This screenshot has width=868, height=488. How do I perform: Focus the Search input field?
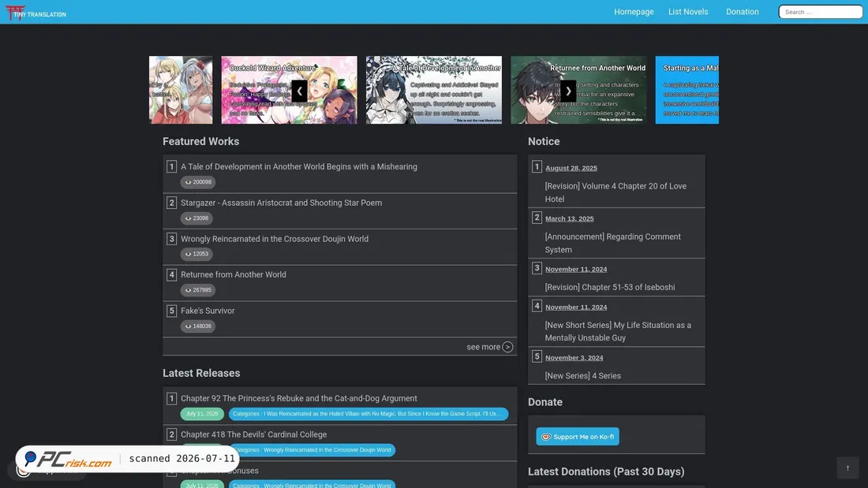coord(821,12)
